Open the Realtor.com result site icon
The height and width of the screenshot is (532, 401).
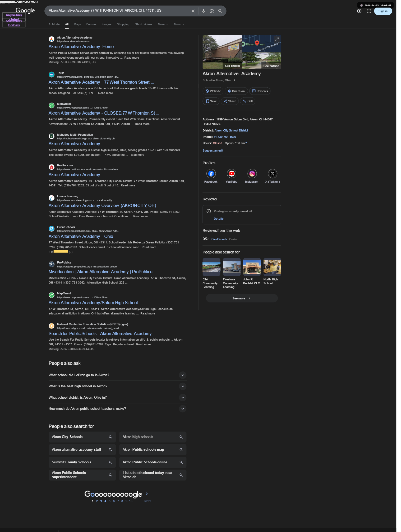click(x=52, y=167)
